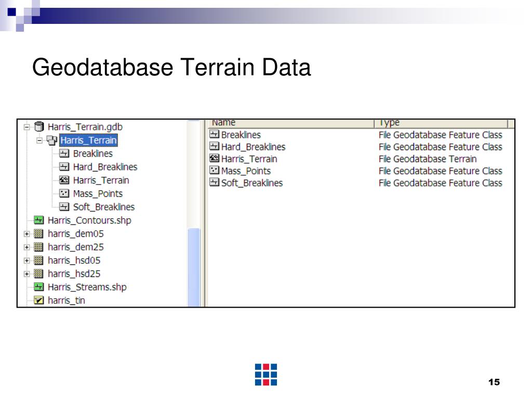Click the catalog tree vertical scrollbar thumb
The image size is (532, 399).
click(x=194, y=268)
